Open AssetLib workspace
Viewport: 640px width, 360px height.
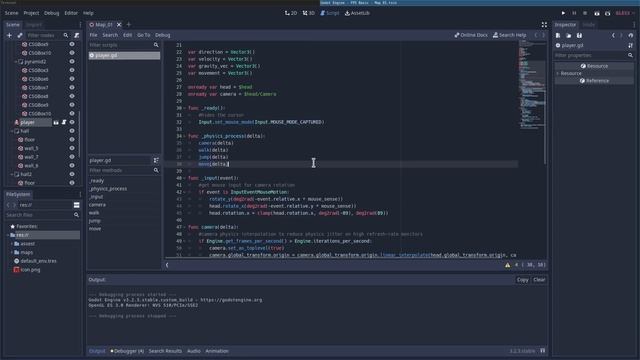pos(357,13)
